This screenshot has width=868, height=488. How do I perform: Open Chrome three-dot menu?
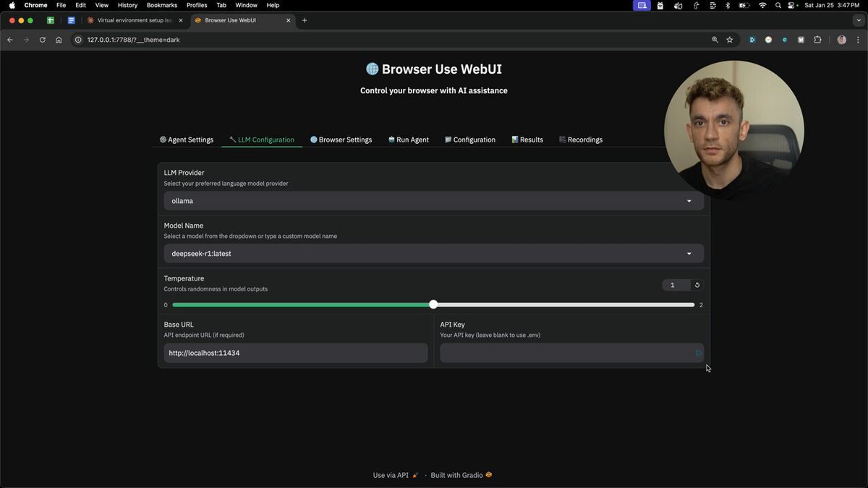857,40
